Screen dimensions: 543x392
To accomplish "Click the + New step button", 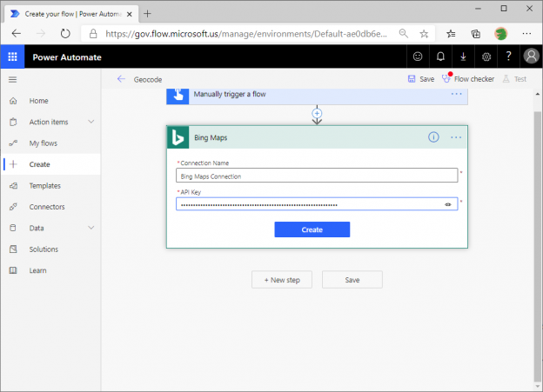I will [x=282, y=280].
